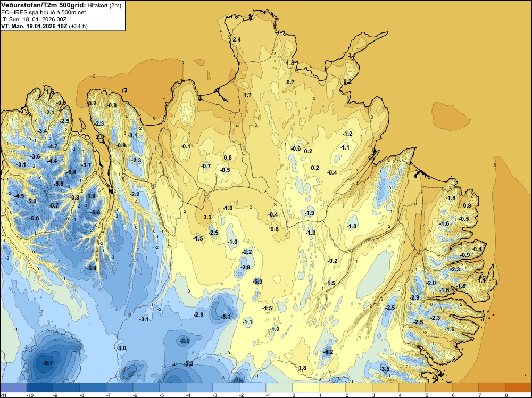
Task: Click the temperature value '-4.4'
Action: [x=53, y=161]
